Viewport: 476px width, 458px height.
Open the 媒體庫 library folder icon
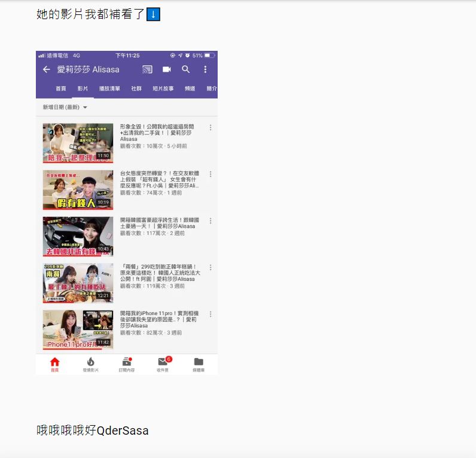coord(199,363)
